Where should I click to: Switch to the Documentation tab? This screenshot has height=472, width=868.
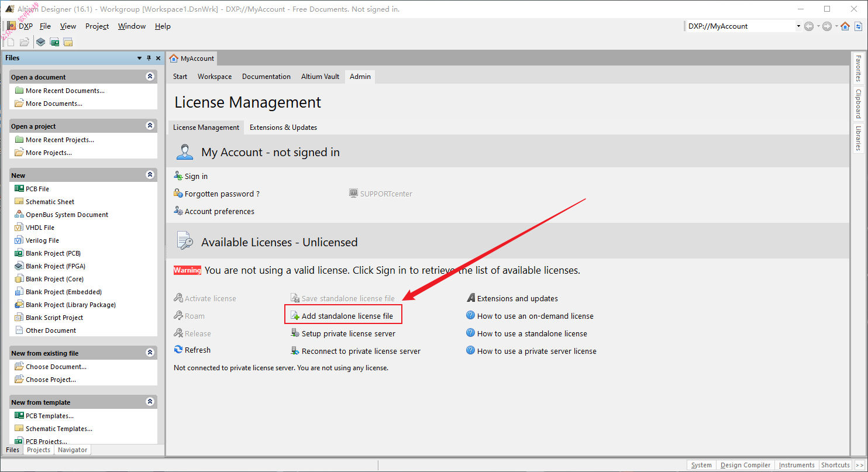[266, 77]
